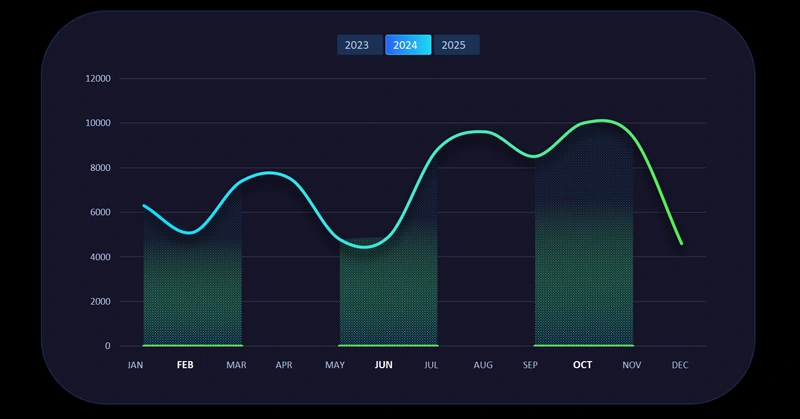Image resolution: width=800 pixels, height=419 pixels.
Task: Pick the APR label on the axis
Action: [x=284, y=365]
